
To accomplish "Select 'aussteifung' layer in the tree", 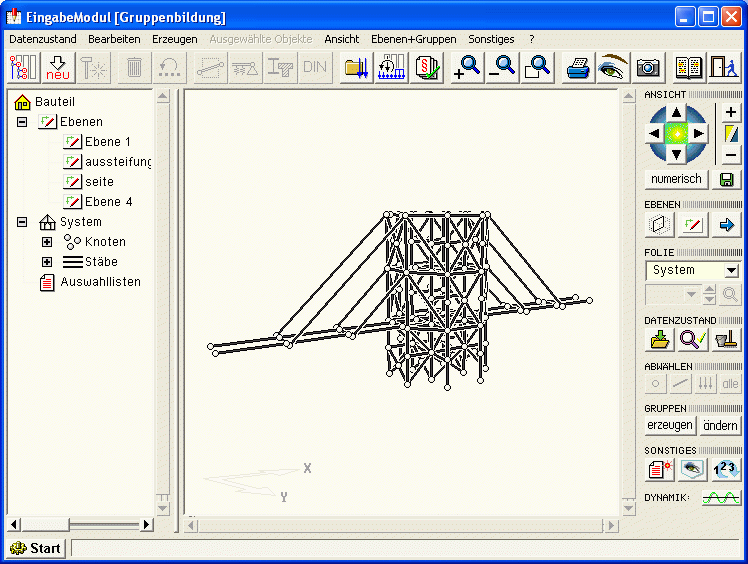I will pyautogui.click(x=118, y=162).
